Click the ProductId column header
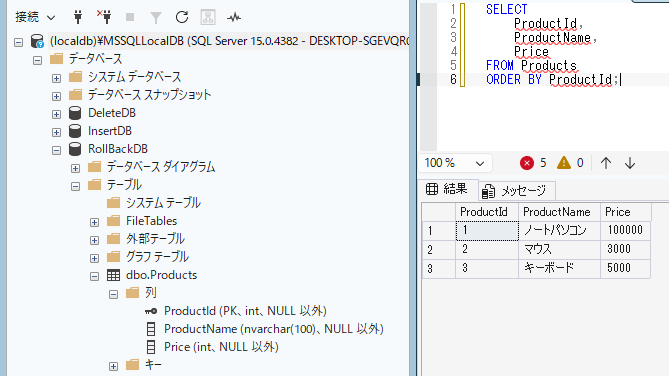 coord(487,212)
